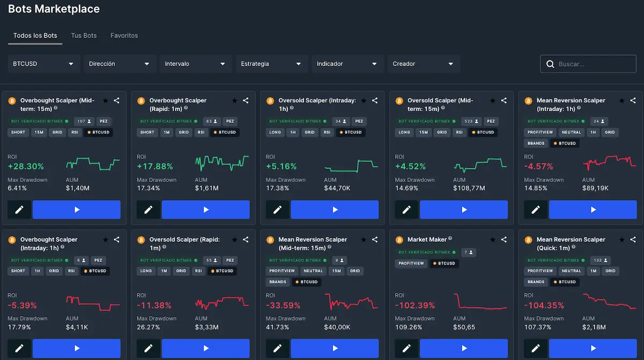Favorite the Overbought Scalper (Mid-term: 15m) star
Image resolution: width=644 pixels, height=360 pixels.
(x=105, y=100)
